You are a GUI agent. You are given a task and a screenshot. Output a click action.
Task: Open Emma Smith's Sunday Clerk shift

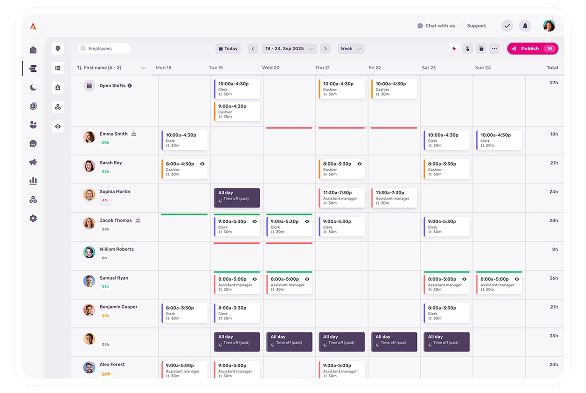click(x=499, y=140)
